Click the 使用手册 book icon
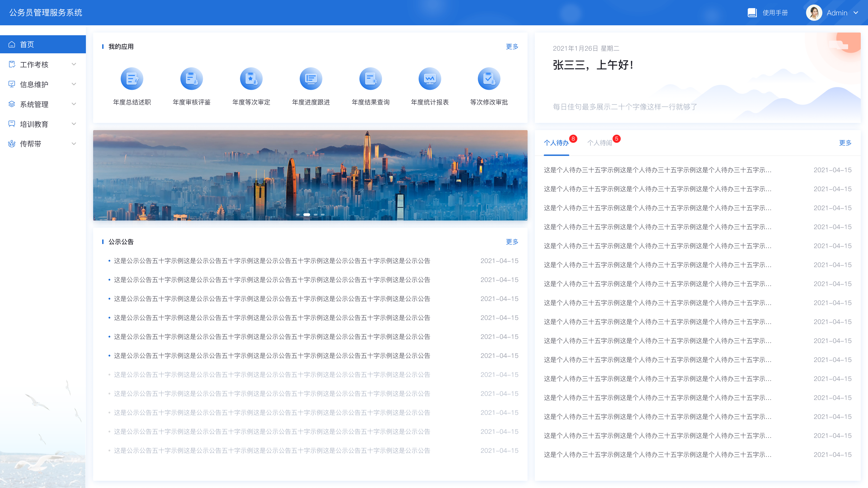Viewport: 868px width, 488px height. tap(752, 13)
